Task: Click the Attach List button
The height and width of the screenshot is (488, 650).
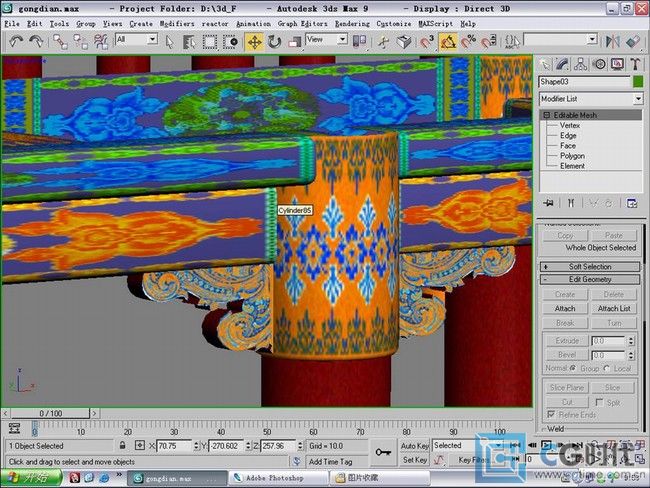Action: click(614, 308)
